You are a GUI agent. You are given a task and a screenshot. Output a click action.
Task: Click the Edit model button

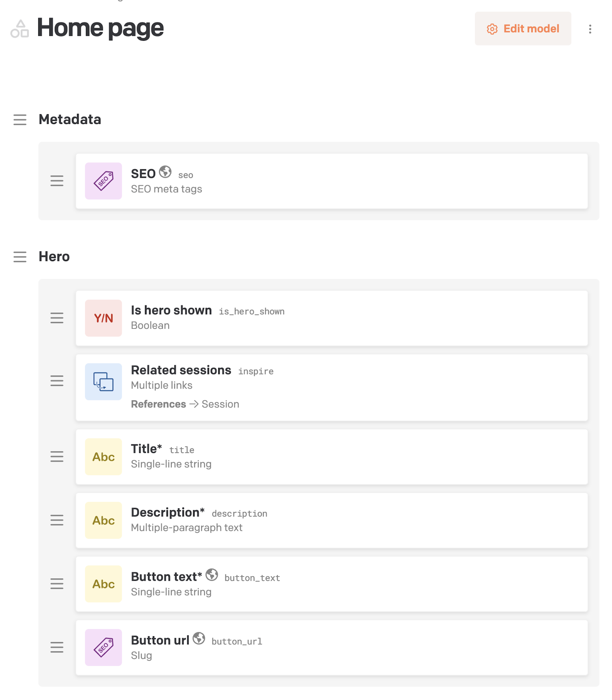(x=523, y=29)
